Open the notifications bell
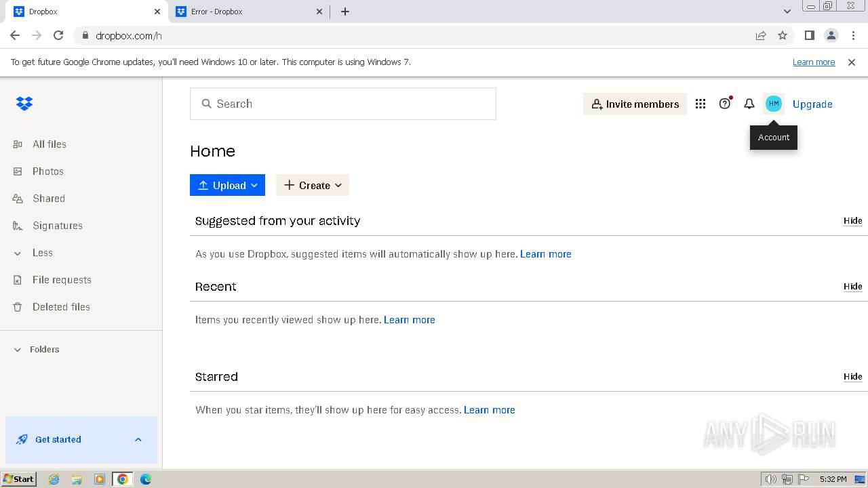 point(749,104)
